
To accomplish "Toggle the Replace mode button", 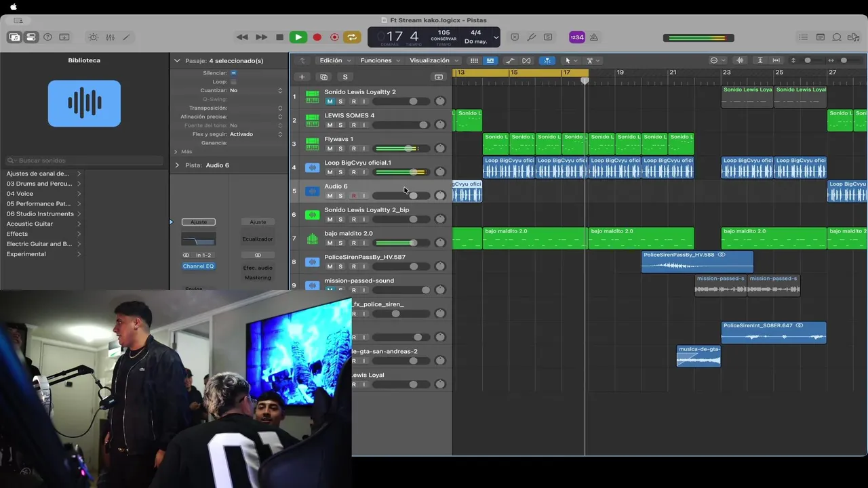I will pyautogui.click(x=515, y=37).
